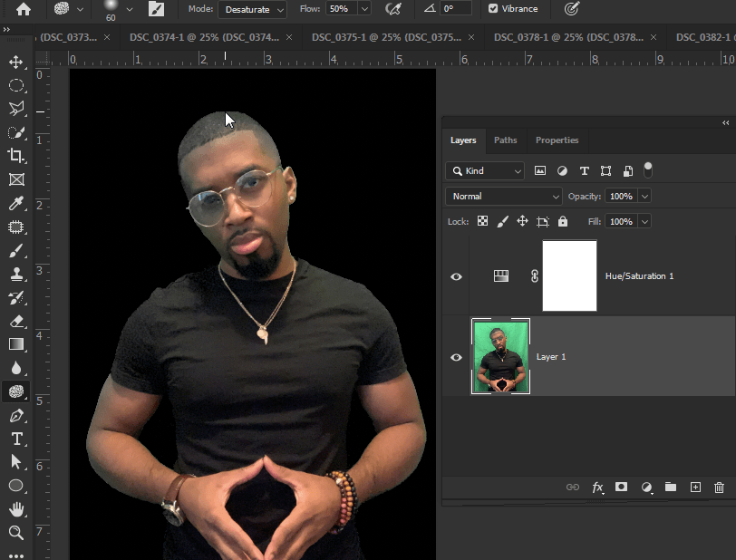Open the layer styles fx menu

pos(597,488)
